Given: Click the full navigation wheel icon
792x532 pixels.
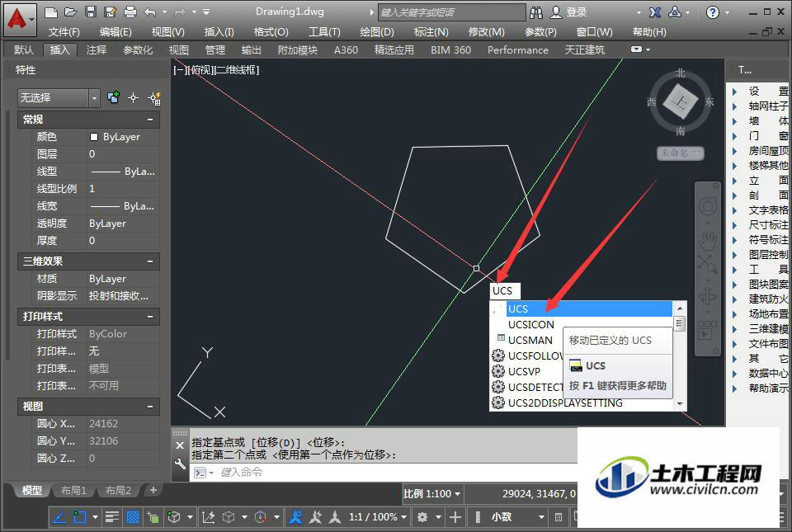Looking at the screenshot, I should (708, 206).
